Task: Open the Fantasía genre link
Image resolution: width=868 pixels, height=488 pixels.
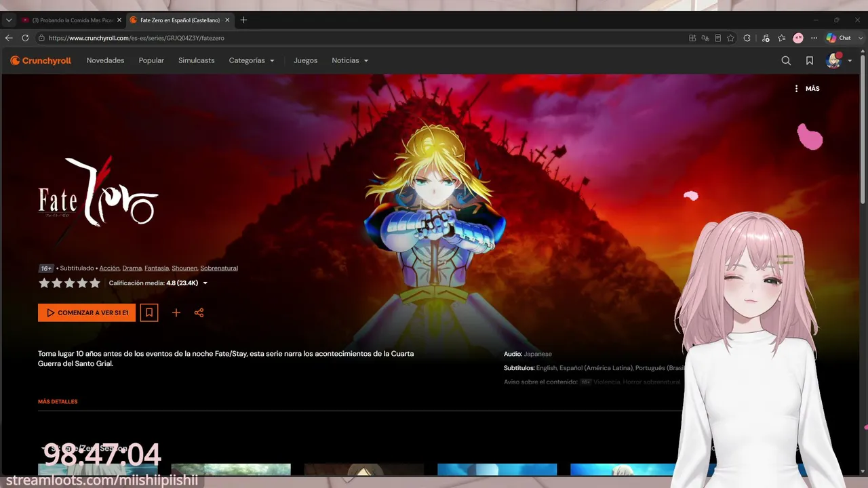Action: (x=157, y=268)
